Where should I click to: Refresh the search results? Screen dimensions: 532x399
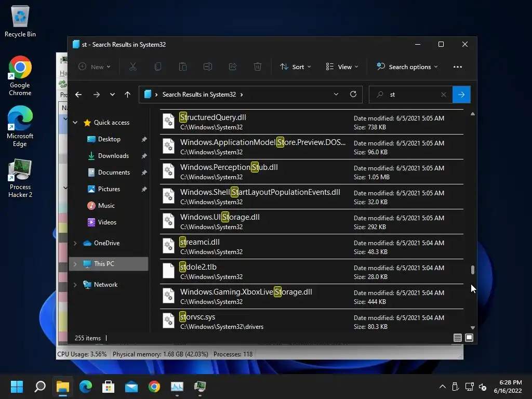[x=353, y=95]
